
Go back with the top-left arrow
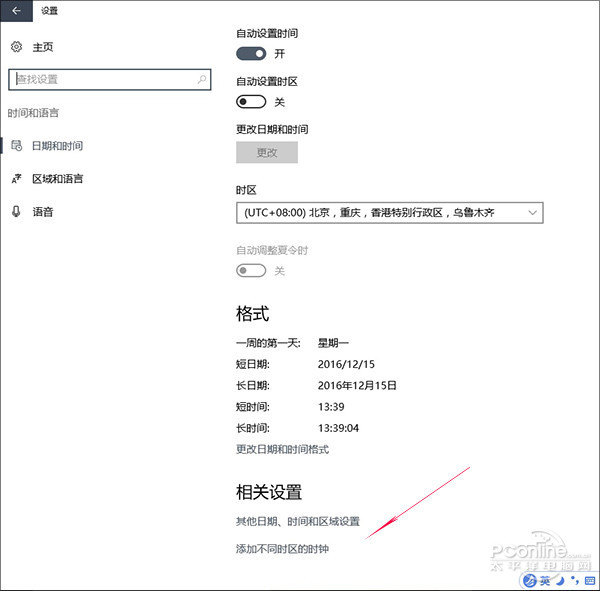(x=16, y=11)
